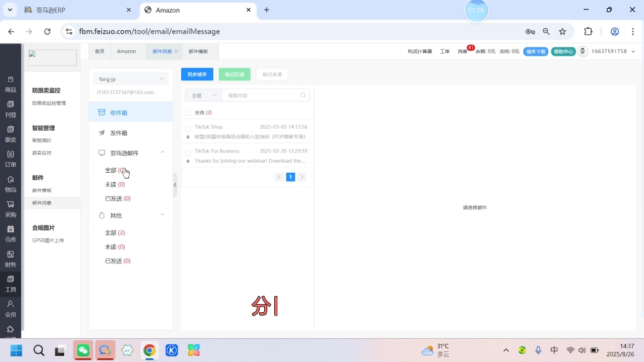Open GPSR图片上传 in the left menu
The width and height of the screenshot is (644, 362).
pos(48,241)
